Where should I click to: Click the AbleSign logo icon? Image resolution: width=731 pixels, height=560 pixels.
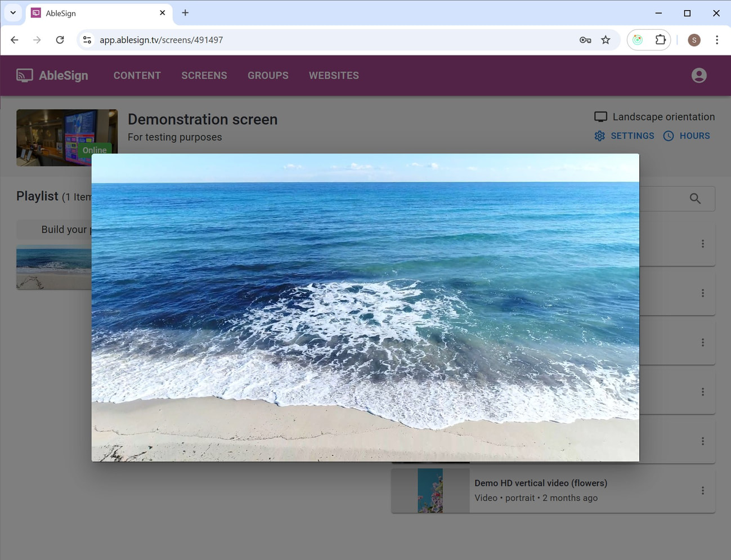(24, 75)
